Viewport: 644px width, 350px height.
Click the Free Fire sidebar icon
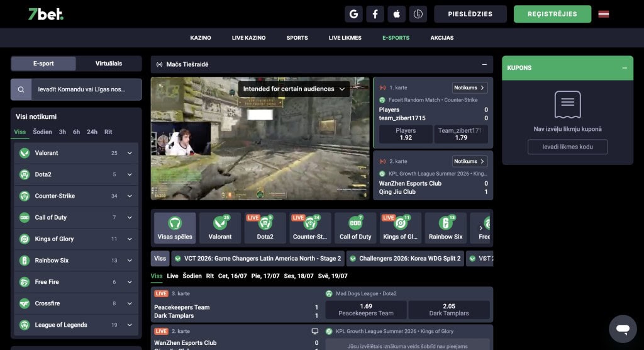tap(25, 282)
